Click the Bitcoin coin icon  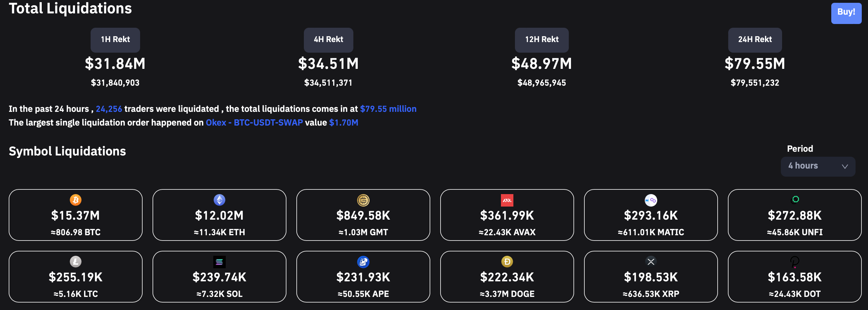click(x=75, y=200)
